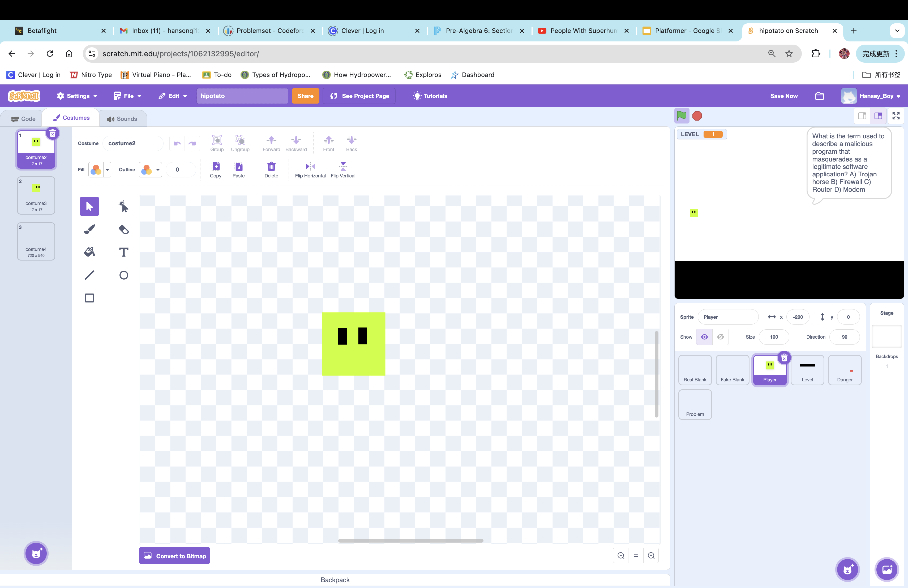The height and width of the screenshot is (588, 908).
Task: Select the Text tool
Action: click(x=124, y=252)
